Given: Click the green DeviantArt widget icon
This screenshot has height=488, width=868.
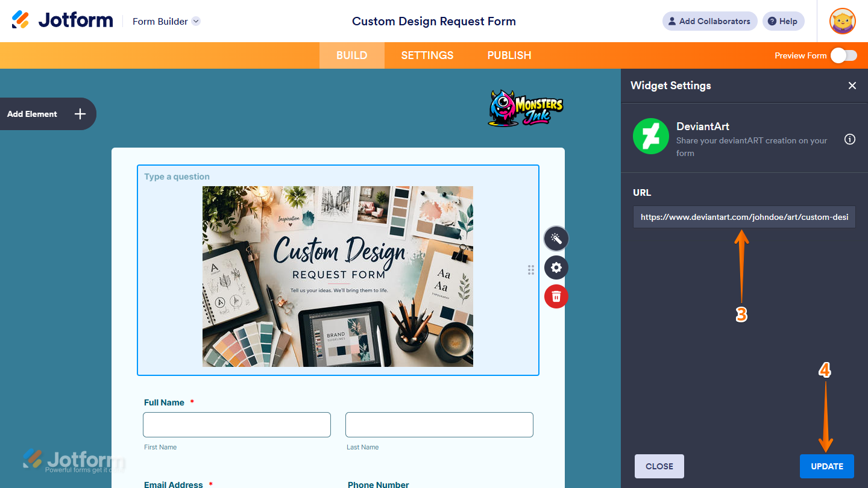Looking at the screenshot, I should pyautogui.click(x=651, y=136).
